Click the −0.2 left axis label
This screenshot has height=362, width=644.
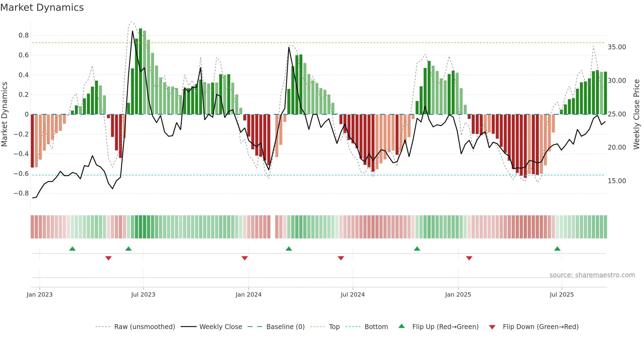tap(21, 134)
